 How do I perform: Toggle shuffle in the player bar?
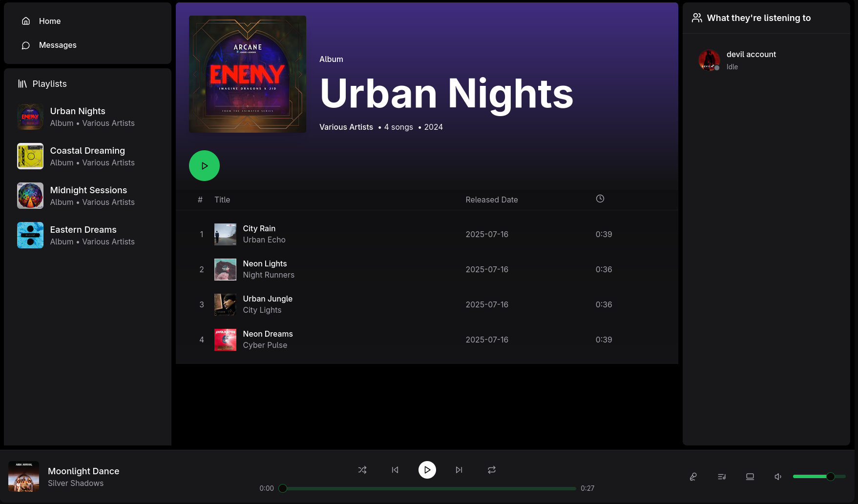pos(362,470)
